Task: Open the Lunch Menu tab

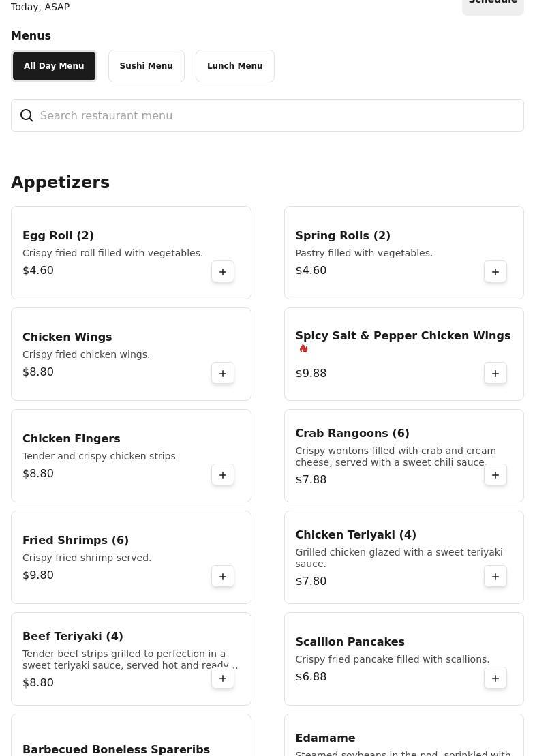Action: tap(234, 66)
